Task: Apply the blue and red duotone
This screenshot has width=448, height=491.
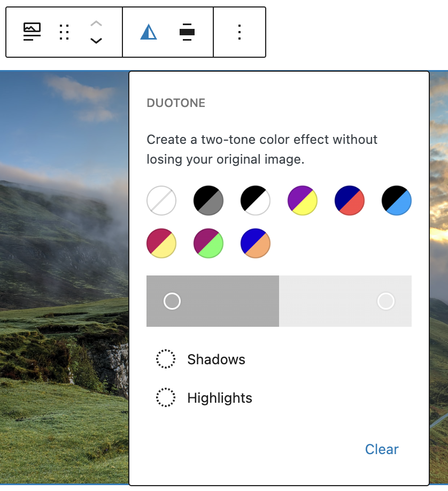Action: (350, 201)
